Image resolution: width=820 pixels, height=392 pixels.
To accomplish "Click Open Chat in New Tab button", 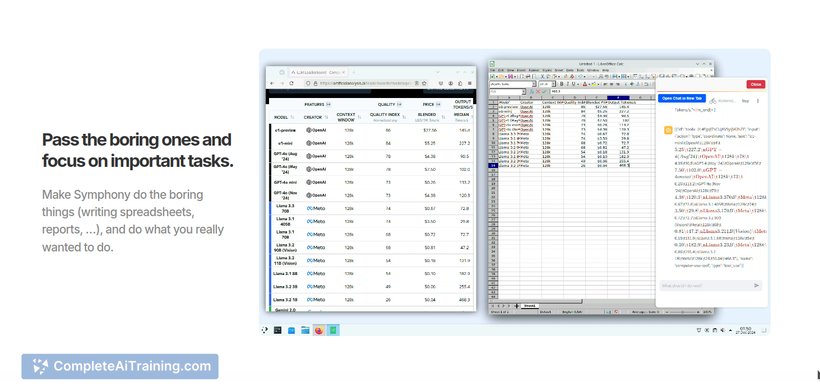I will 682,98.
